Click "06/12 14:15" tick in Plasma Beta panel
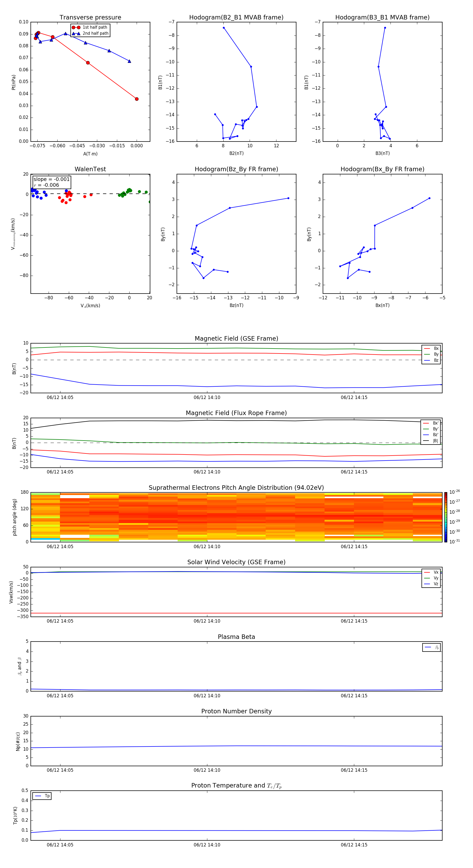 354,695
